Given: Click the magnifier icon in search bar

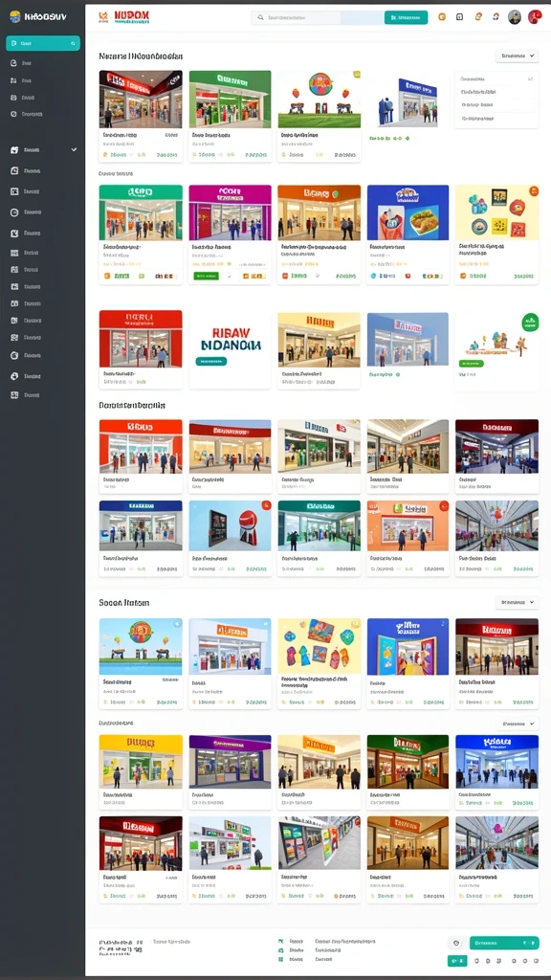Looking at the screenshot, I should click(x=261, y=18).
